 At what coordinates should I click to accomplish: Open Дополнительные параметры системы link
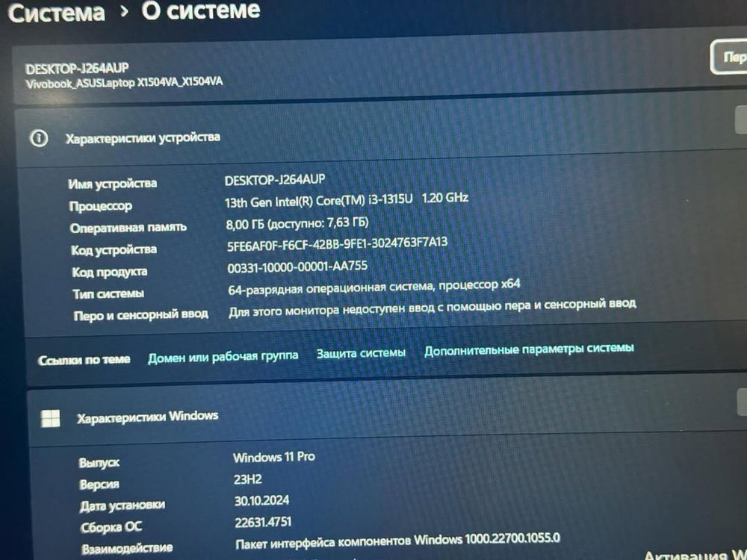[529, 349]
